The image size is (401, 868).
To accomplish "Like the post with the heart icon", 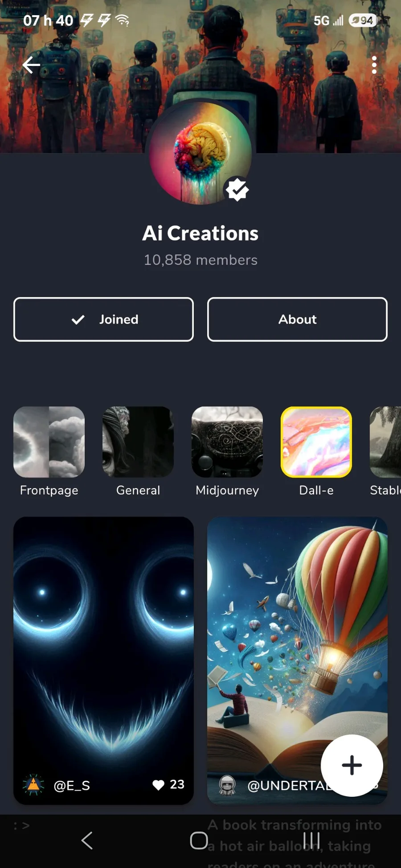I will tap(158, 785).
